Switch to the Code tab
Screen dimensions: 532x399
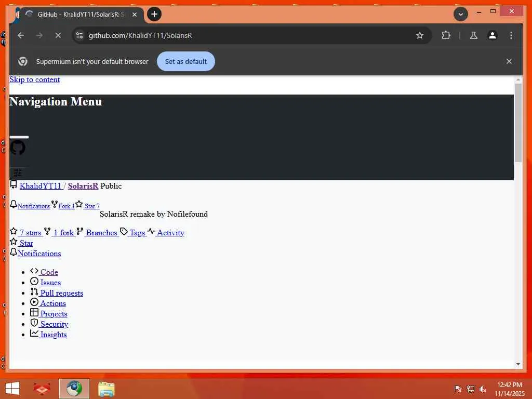[x=49, y=272]
